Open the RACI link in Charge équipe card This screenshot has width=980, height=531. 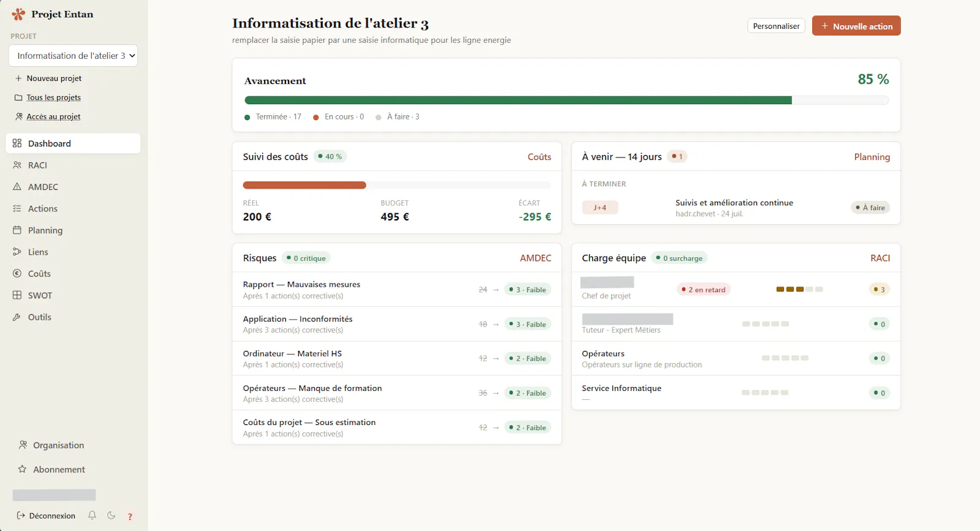click(880, 258)
